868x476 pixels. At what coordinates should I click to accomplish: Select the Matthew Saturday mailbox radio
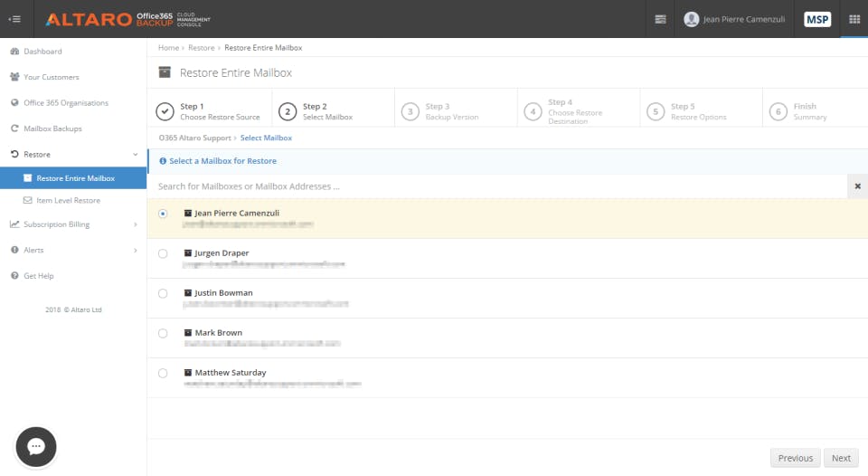(x=163, y=373)
